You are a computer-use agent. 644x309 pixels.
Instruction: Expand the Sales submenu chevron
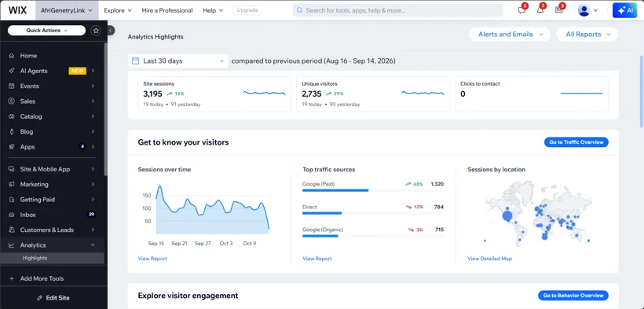point(93,101)
